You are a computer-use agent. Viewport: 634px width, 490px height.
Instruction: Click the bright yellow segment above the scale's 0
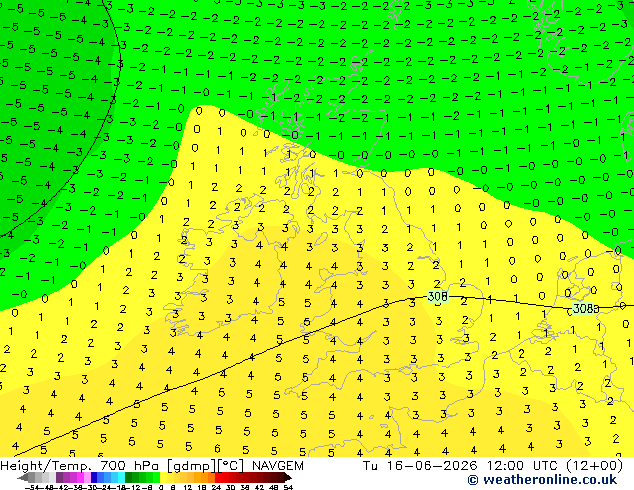point(163,477)
